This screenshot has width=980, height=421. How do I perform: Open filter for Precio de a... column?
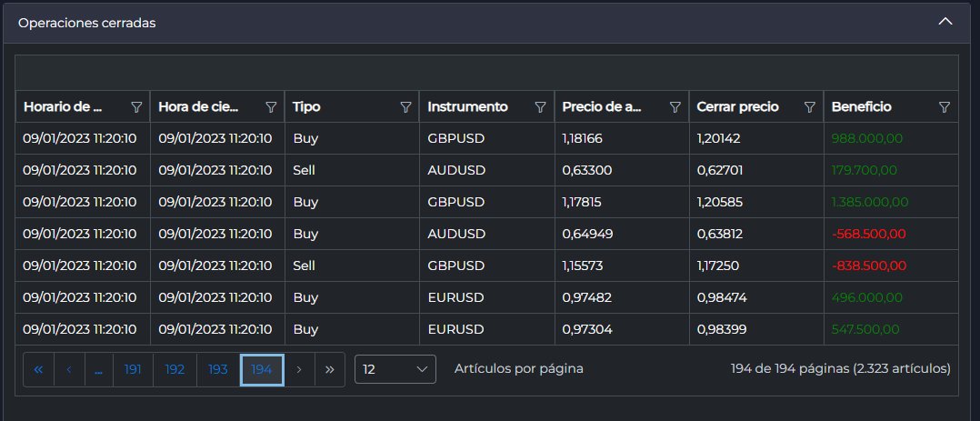(675, 107)
